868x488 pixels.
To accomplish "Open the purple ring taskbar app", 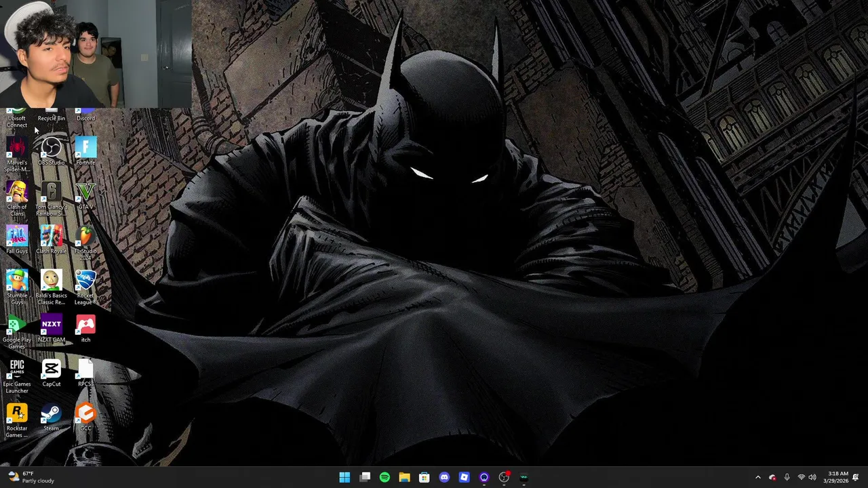I will tap(484, 477).
